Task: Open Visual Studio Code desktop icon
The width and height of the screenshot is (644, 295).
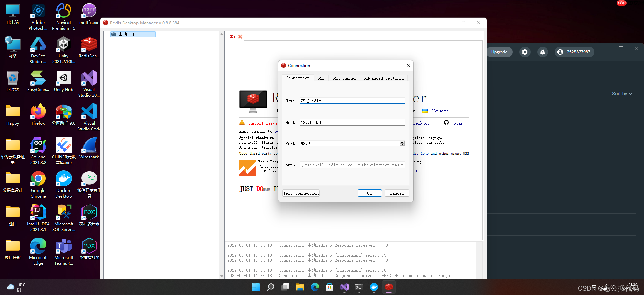Action: 89,118
